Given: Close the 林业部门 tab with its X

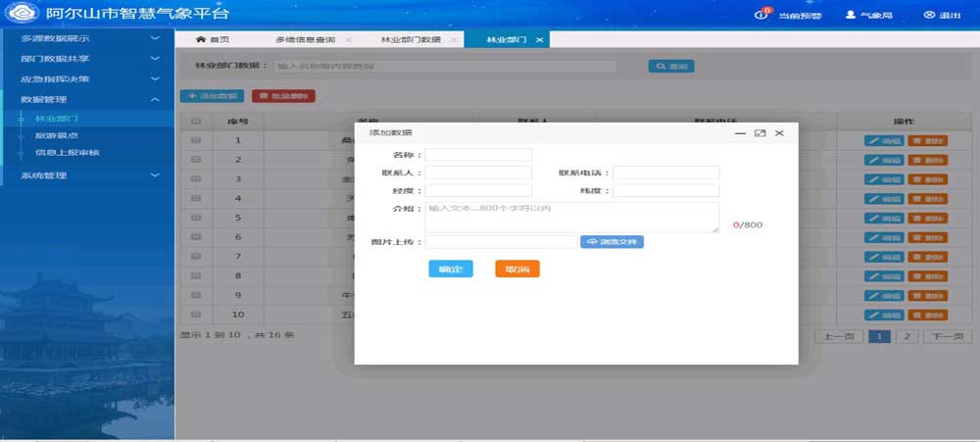Looking at the screenshot, I should (539, 39).
